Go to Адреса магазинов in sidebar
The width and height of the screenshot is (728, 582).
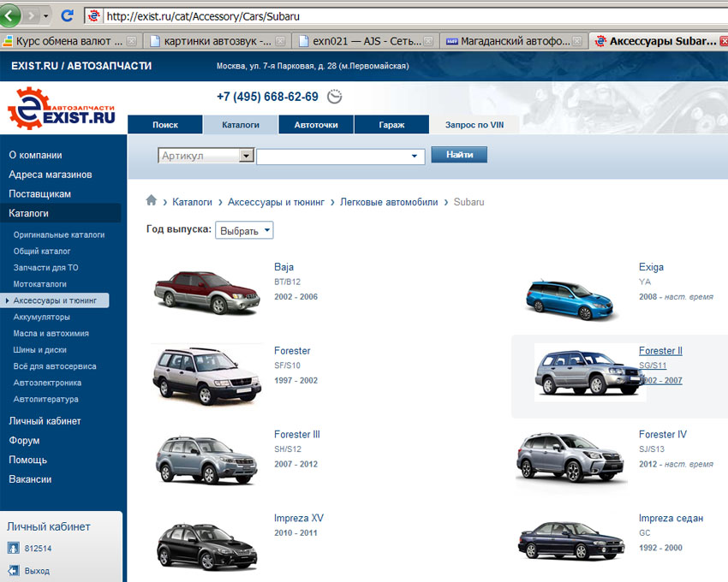[x=51, y=175]
